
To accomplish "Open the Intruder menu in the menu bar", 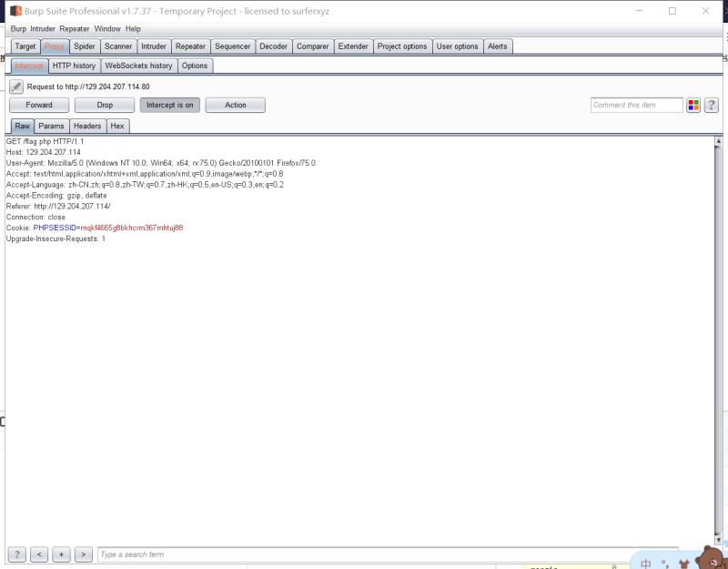I will [43, 29].
